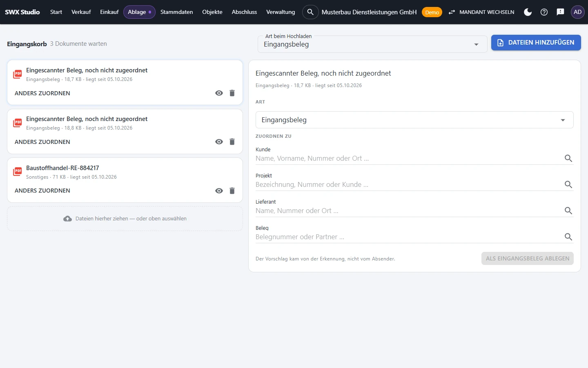588x368 pixels.
Task: Search projects with the Projekt magnifier icon
Action: pyautogui.click(x=568, y=184)
